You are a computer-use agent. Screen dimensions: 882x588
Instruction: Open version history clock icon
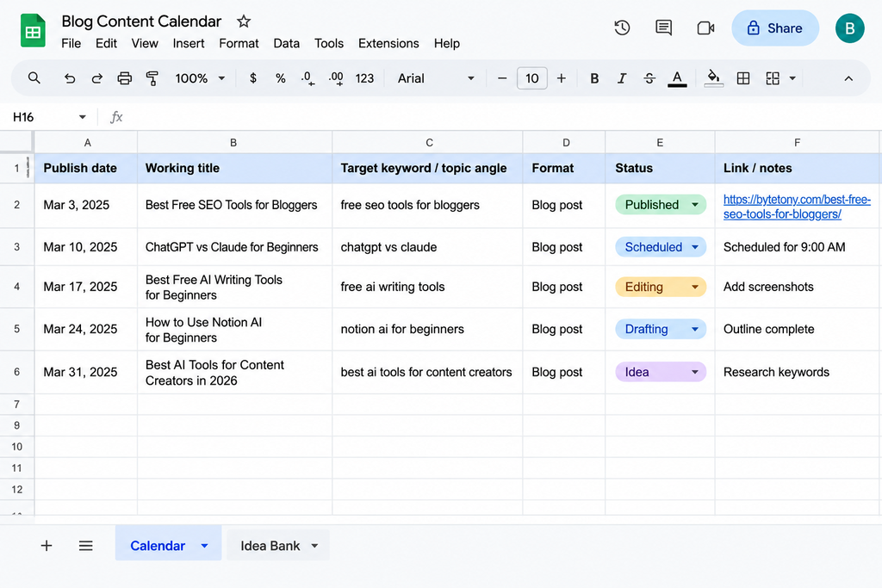622,28
